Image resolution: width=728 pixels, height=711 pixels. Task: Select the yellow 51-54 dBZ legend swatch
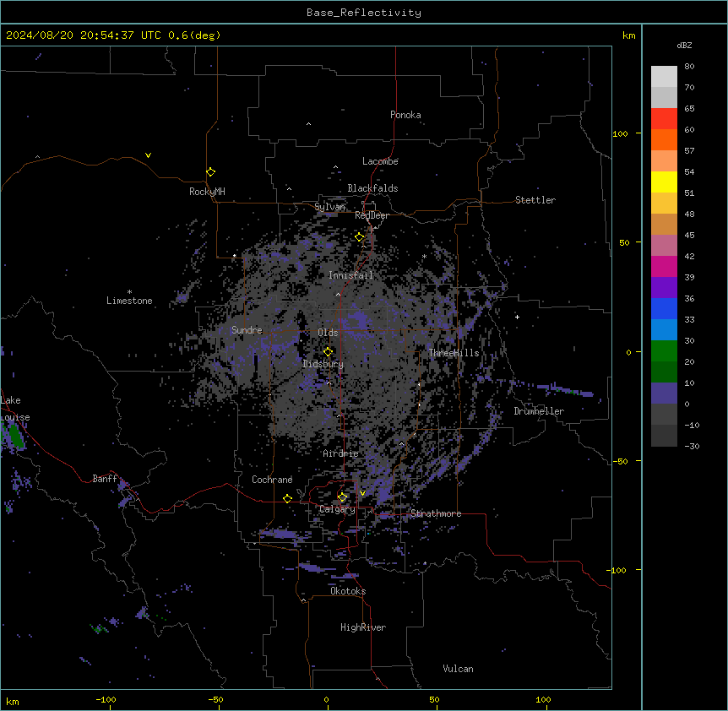coord(664,182)
